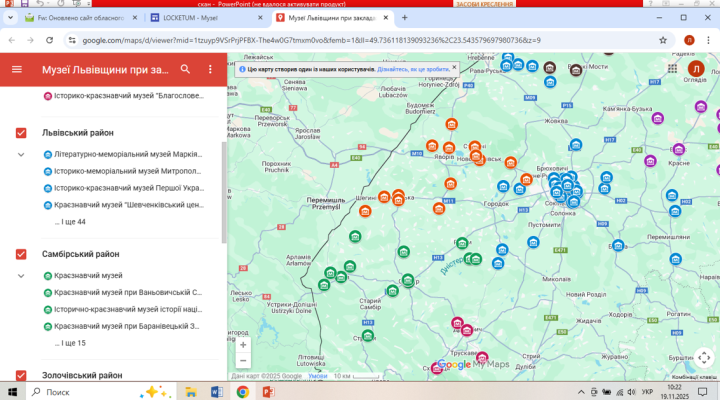The width and height of the screenshot is (720, 400).
Task: Open the map hamburger menu
Action: 16,69
